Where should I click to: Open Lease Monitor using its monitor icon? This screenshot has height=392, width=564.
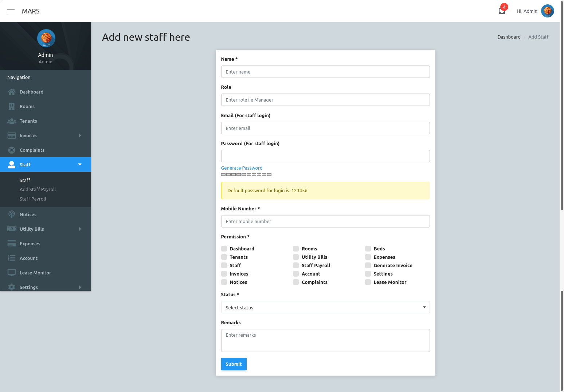11,272
